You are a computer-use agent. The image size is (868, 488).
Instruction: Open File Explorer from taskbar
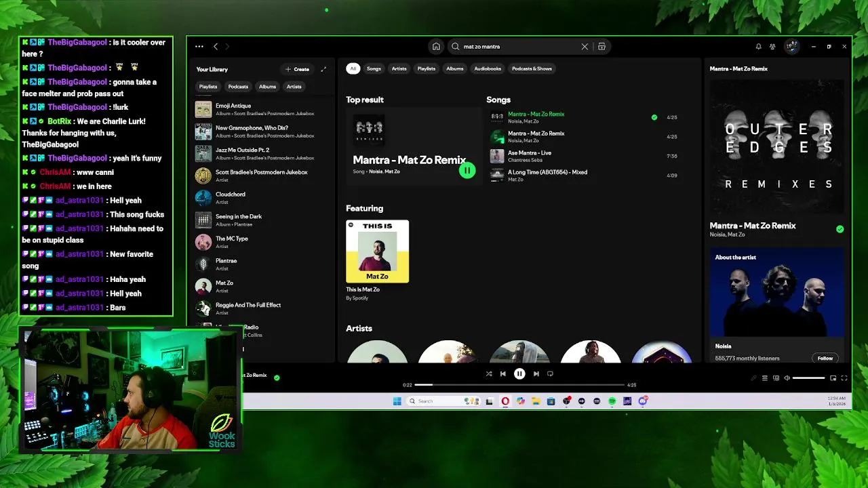coord(536,401)
